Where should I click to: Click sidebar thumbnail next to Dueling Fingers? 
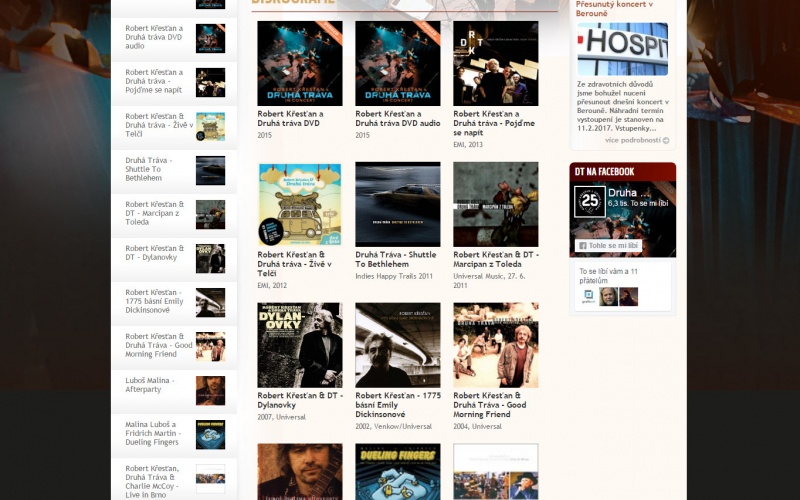[x=210, y=434]
